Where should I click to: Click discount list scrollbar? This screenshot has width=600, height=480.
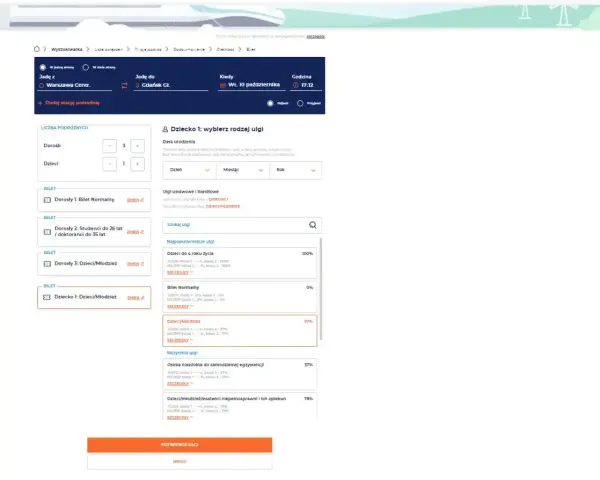321,289
